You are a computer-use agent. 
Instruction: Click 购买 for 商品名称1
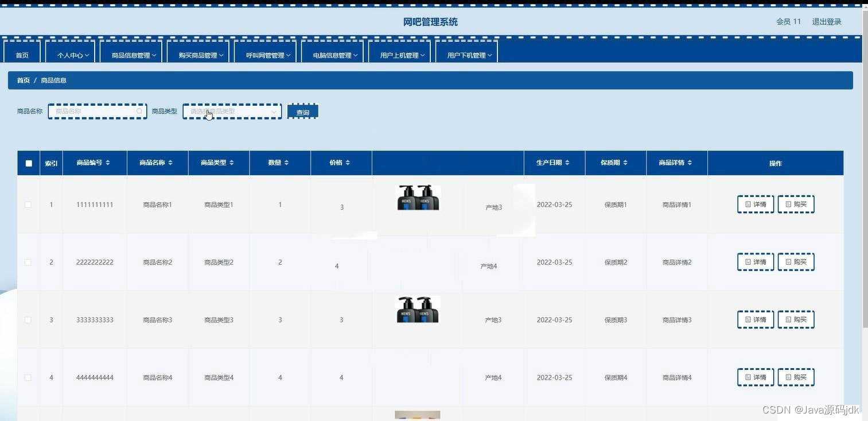(796, 204)
